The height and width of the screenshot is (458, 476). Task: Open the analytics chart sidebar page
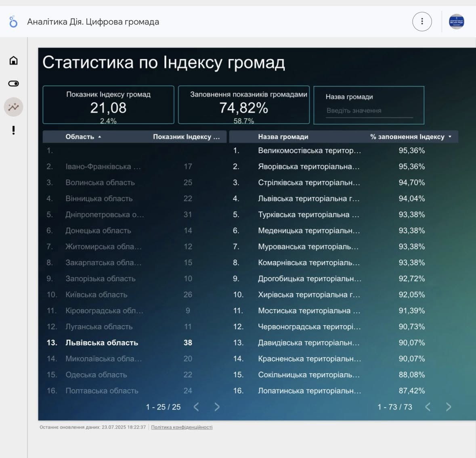(13, 107)
